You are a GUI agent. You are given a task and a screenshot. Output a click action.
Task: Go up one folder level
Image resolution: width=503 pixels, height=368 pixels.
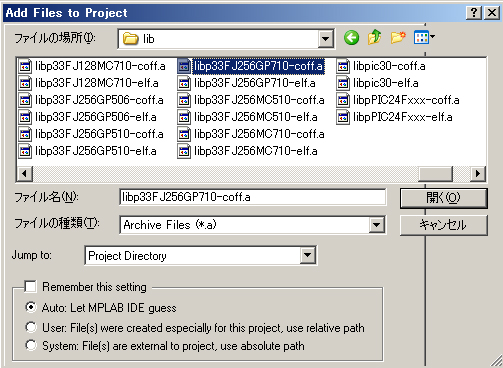(x=375, y=37)
